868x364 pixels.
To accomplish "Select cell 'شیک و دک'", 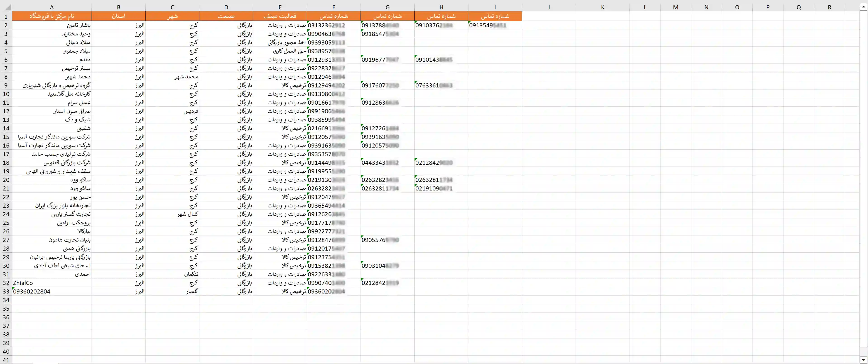I will [52, 120].
